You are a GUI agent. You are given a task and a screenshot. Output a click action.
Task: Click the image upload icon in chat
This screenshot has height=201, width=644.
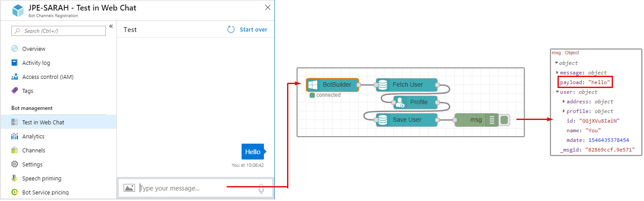[129, 188]
